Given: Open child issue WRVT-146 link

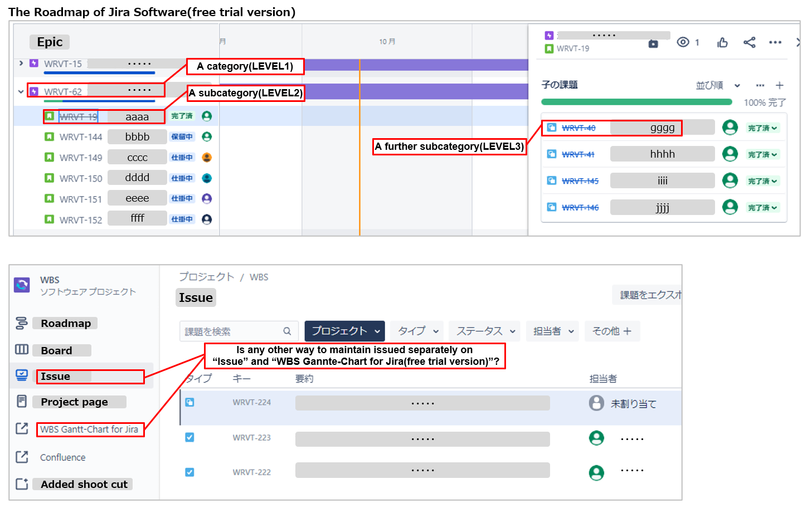Looking at the screenshot, I should tap(580, 208).
